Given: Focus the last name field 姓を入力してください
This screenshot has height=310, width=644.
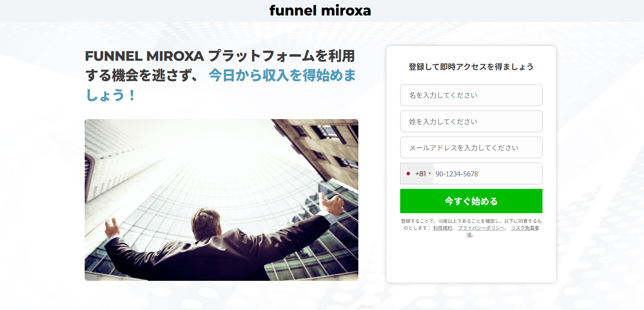Looking at the screenshot, I should click(x=471, y=122).
